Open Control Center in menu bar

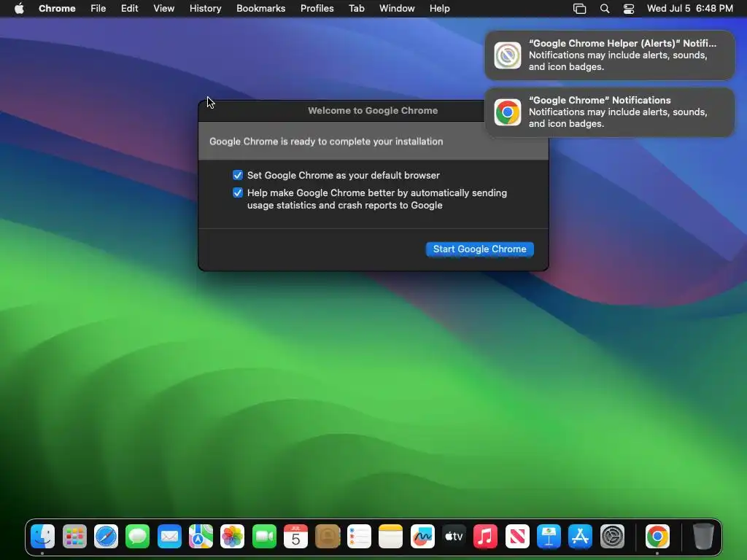pyautogui.click(x=629, y=9)
